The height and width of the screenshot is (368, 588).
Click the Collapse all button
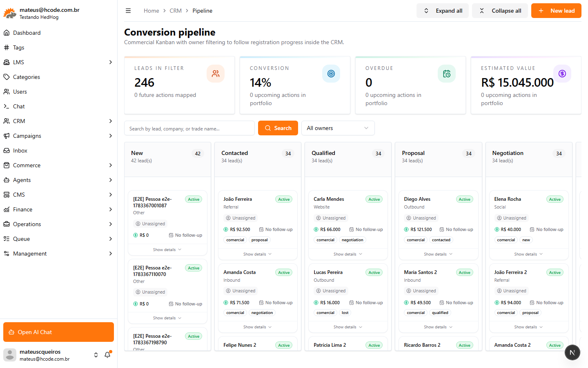(x=500, y=11)
